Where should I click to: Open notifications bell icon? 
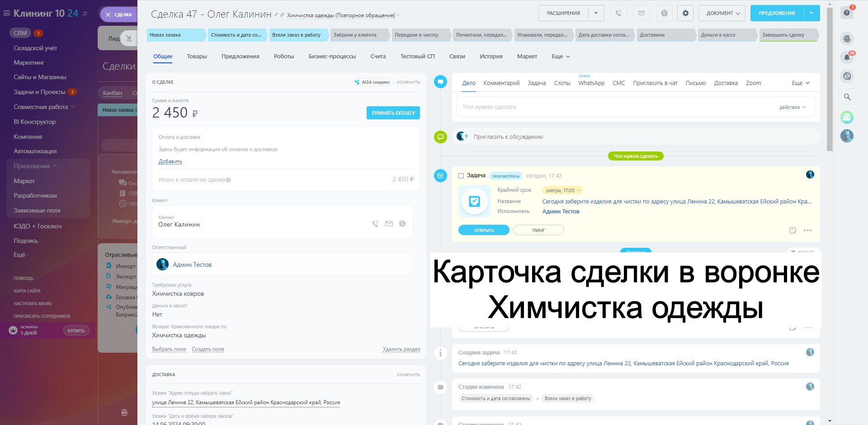coord(847,57)
